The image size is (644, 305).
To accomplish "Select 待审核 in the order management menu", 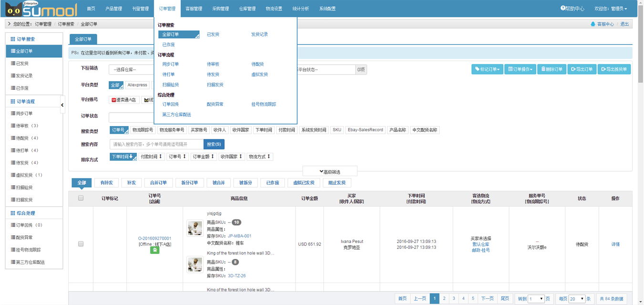I will [213, 64].
